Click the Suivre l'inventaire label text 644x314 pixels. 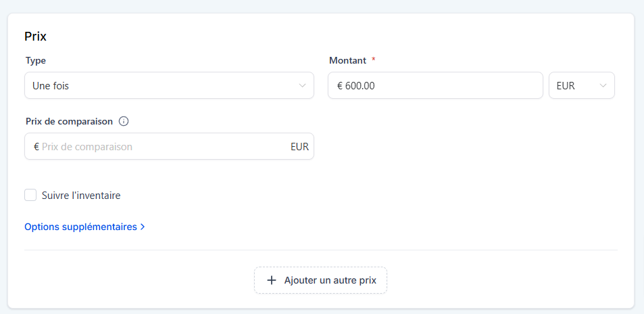81,196
